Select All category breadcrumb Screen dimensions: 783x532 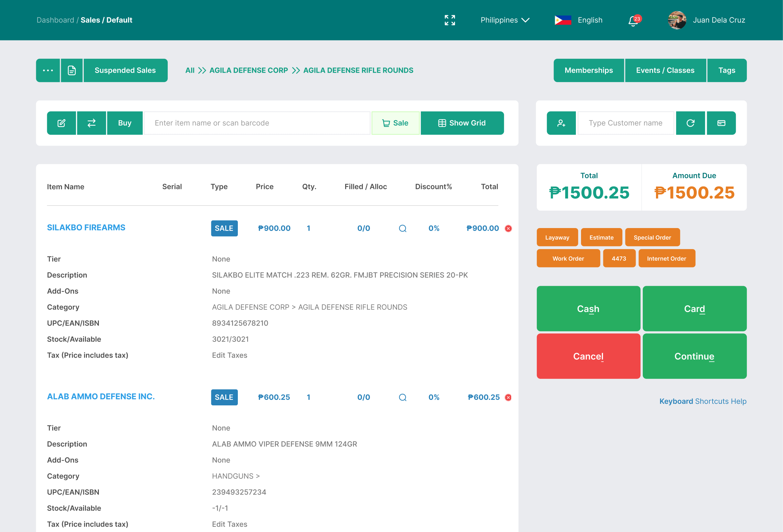(190, 70)
